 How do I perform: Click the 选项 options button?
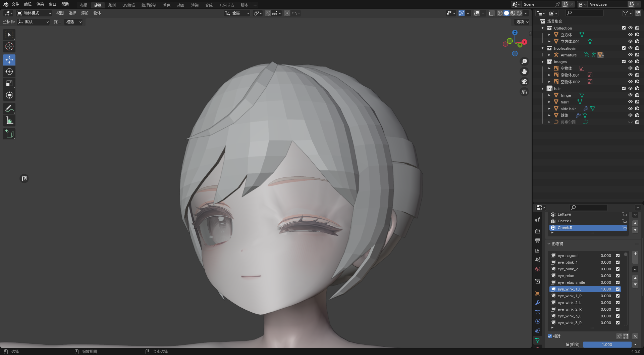[x=522, y=22]
